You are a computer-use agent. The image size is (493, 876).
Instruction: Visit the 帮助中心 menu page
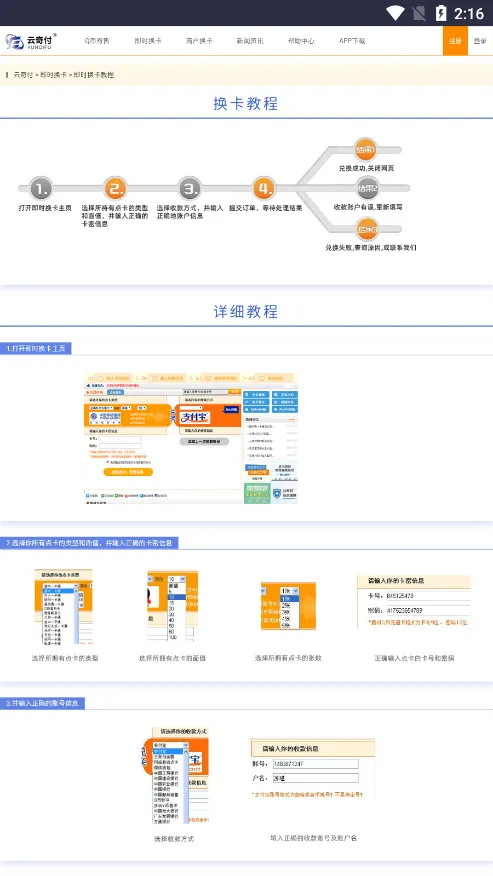coord(301,41)
